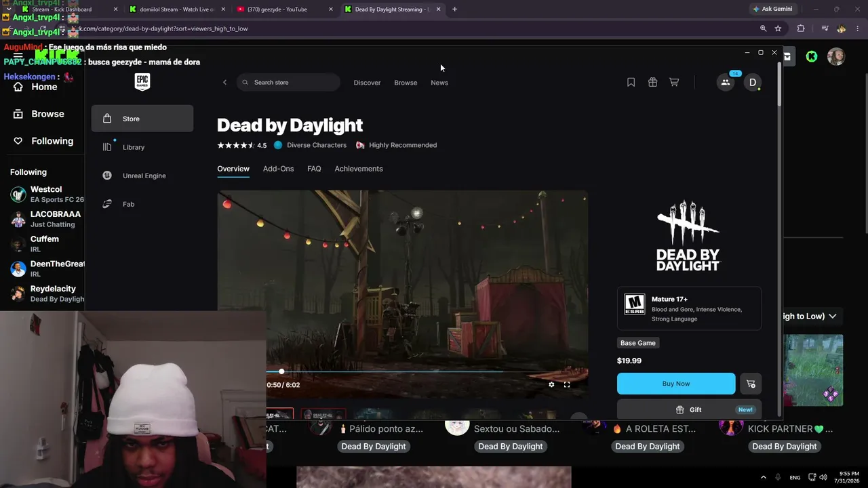Switch to the Add-Ons tab

pos(278,169)
